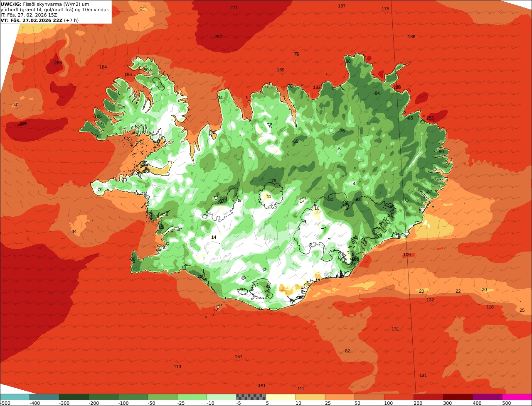Click the '256' value off east coast
This screenshot has width=532, height=406.
(430, 118)
